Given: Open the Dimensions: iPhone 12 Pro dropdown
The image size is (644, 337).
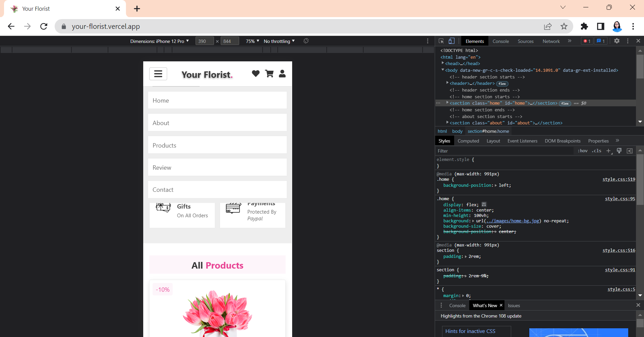Looking at the screenshot, I should tap(160, 41).
